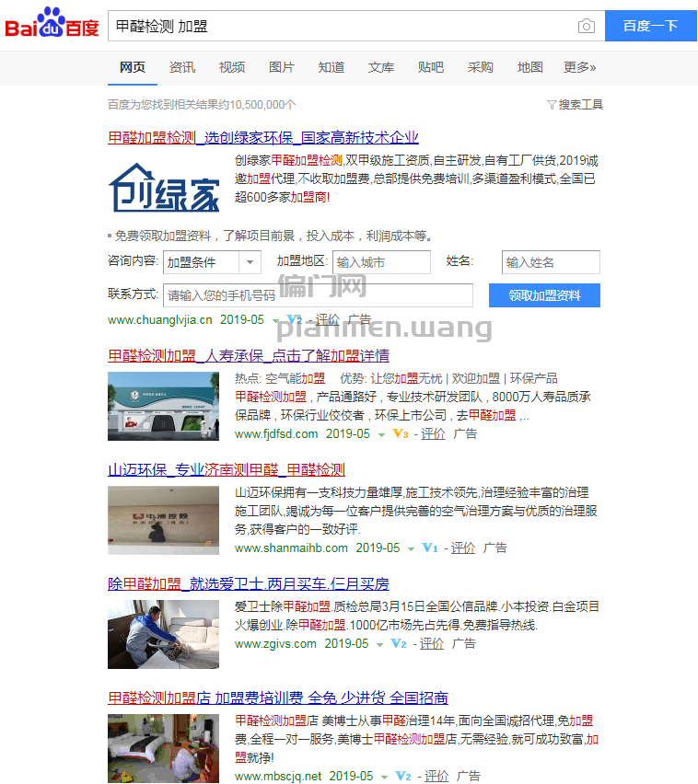Click V1 credit badge for shanmaihb.com
The image size is (698, 784).
tap(430, 548)
